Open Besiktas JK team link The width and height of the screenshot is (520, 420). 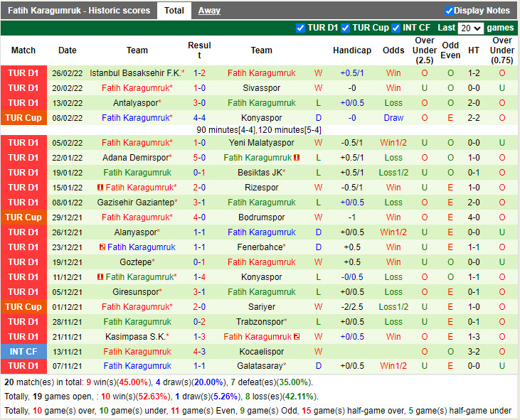[260, 173]
